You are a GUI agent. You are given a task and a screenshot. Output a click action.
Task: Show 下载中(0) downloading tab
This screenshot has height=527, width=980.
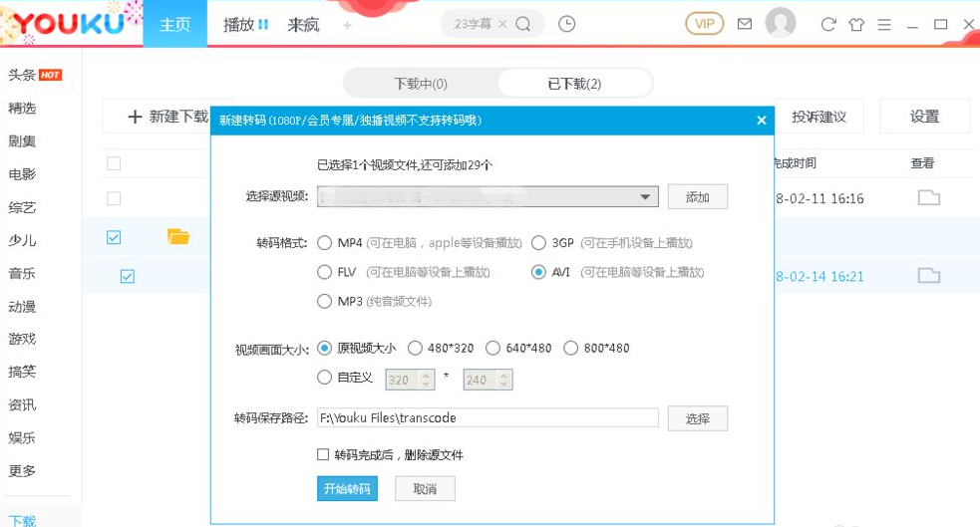tap(421, 83)
